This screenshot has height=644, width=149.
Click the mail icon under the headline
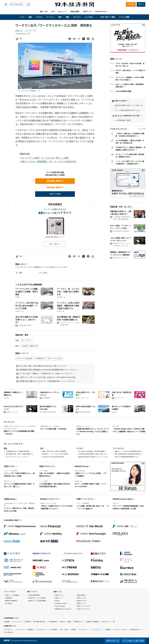coord(74,39)
